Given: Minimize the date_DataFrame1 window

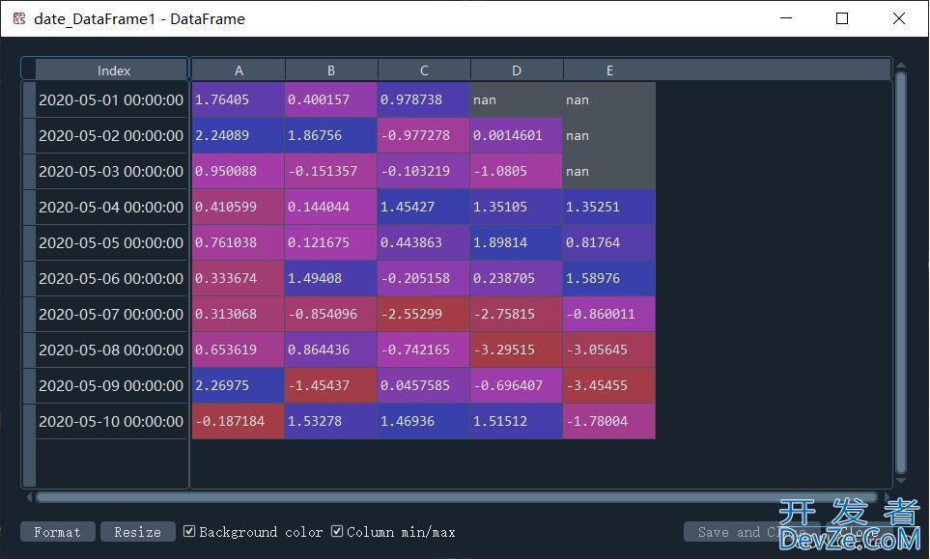Looking at the screenshot, I should (785, 18).
